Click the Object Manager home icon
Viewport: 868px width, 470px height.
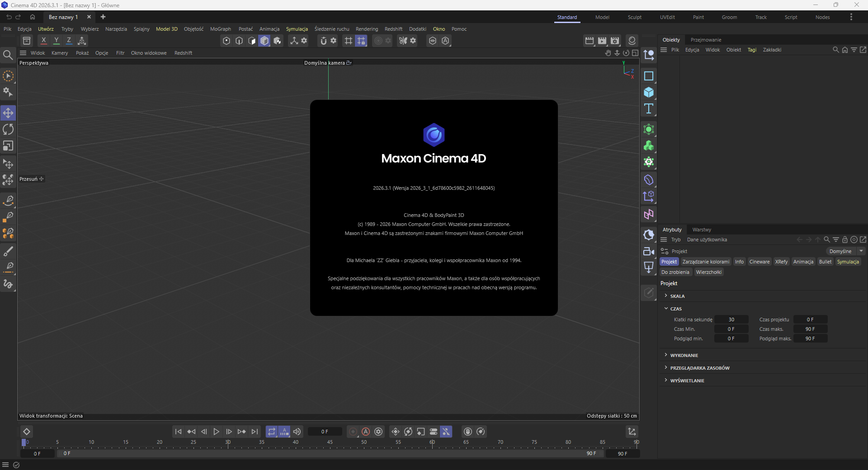pos(845,50)
